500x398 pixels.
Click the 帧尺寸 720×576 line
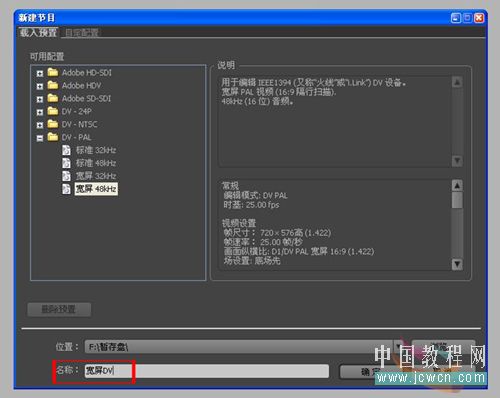point(277,233)
